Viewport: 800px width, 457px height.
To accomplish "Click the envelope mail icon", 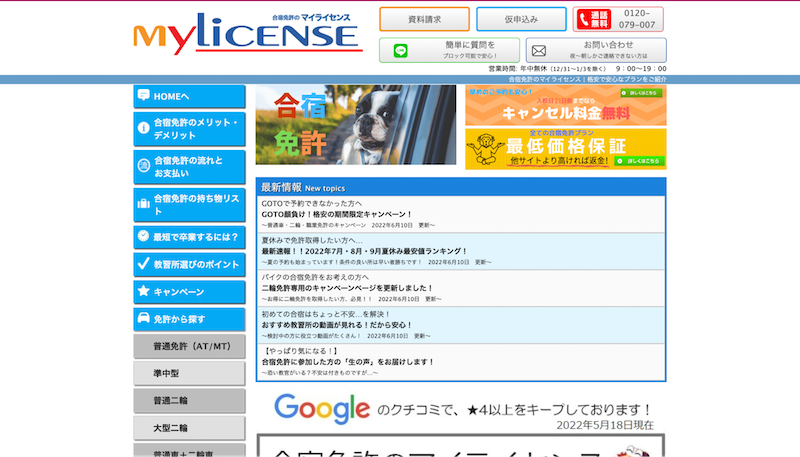I will pos(539,50).
